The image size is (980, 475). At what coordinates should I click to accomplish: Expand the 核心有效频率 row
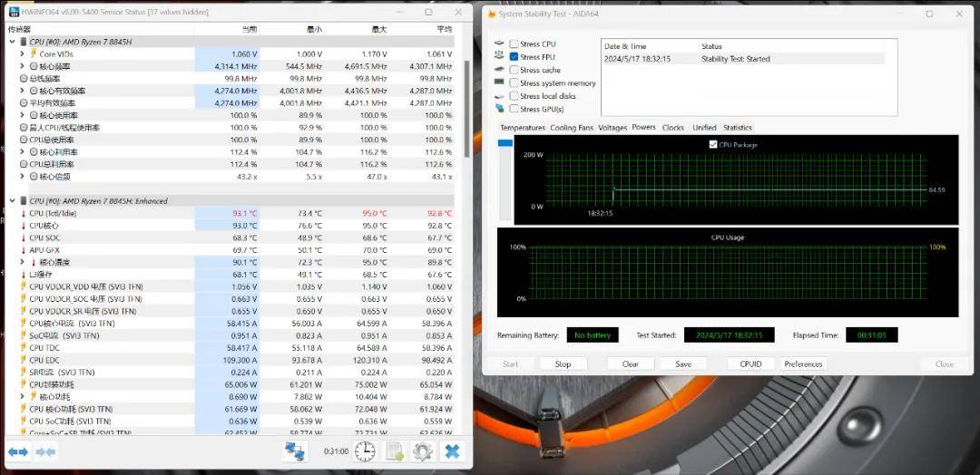(23, 92)
